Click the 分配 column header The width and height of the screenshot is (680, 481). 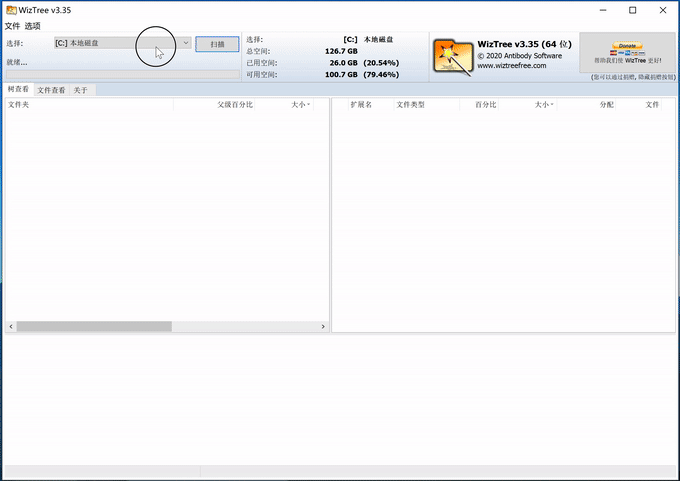point(586,105)
